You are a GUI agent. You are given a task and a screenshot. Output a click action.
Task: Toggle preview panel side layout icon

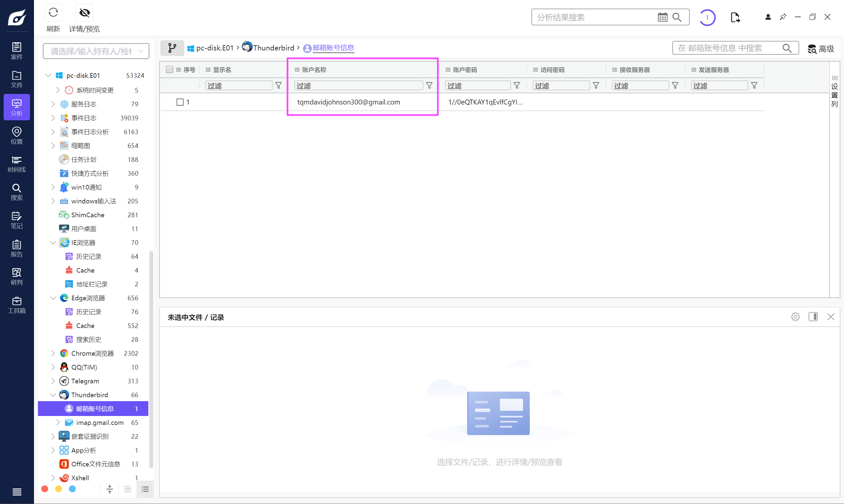[813, 317]
